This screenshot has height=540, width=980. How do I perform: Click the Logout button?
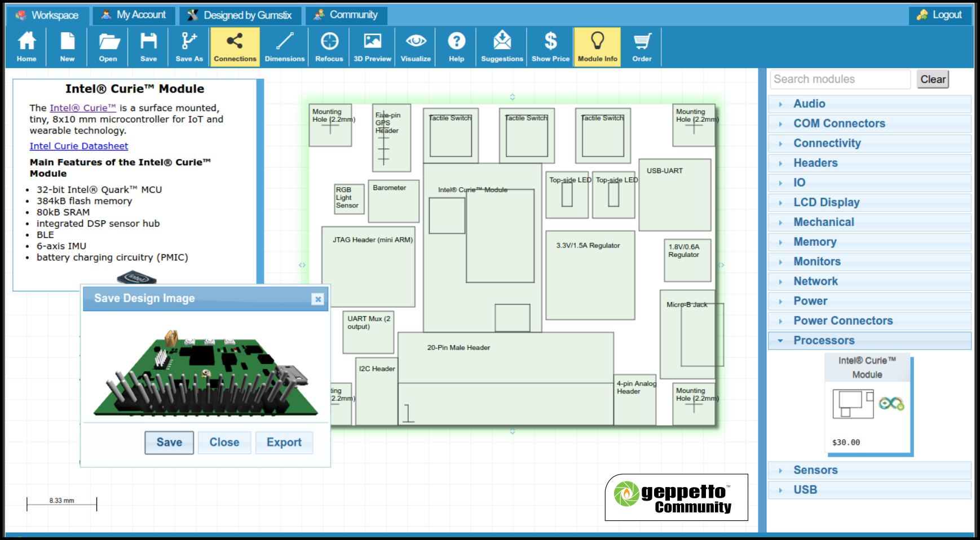click(940, 15)
